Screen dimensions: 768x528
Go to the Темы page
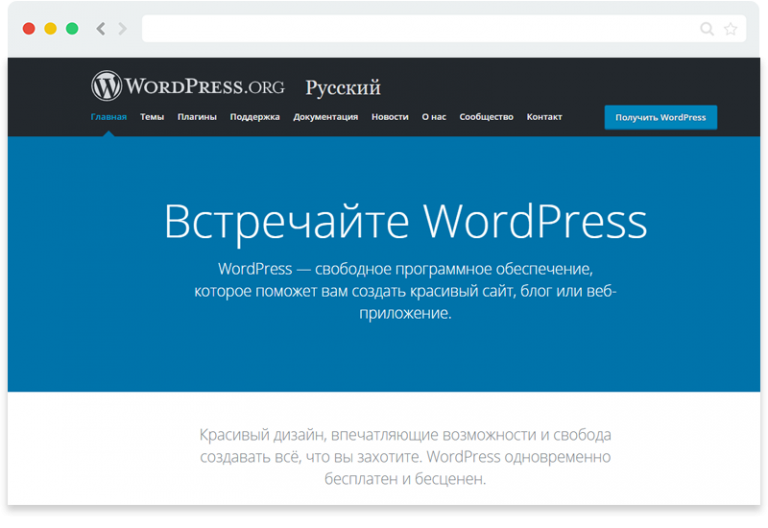(x=152, y=117)
